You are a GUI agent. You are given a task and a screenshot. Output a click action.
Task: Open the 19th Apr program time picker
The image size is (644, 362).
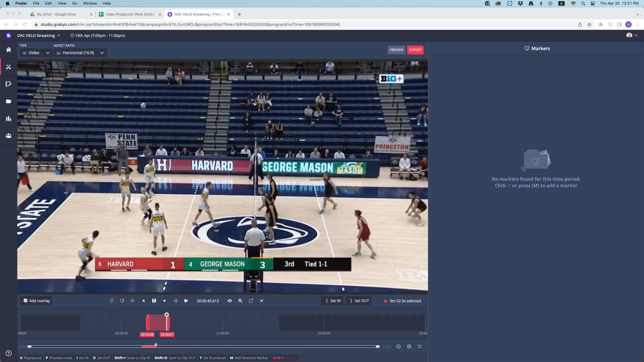point(98,35)
